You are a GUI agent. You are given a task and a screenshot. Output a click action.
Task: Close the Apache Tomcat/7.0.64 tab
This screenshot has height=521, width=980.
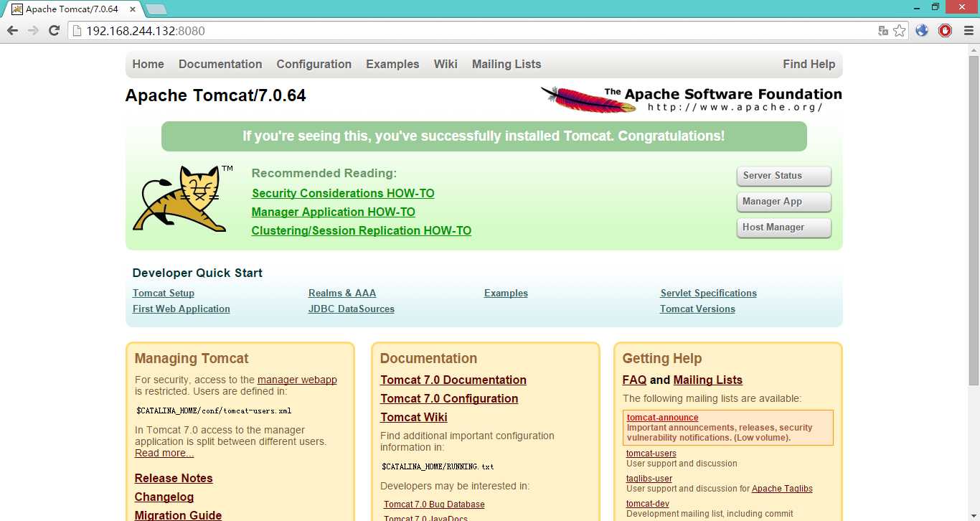pos(131,9)
